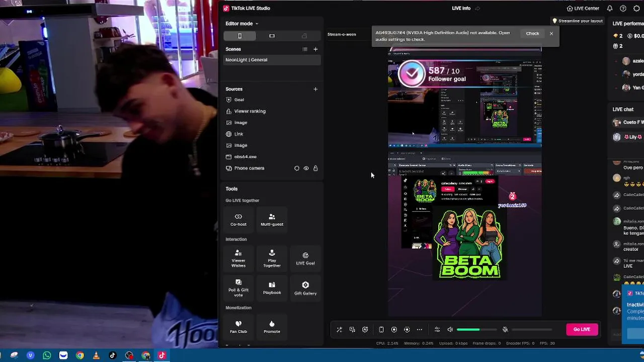Open the scenes list view icon
Image resolution: width=644 pixels, height=362 pixels.
(x=304, y=49)
